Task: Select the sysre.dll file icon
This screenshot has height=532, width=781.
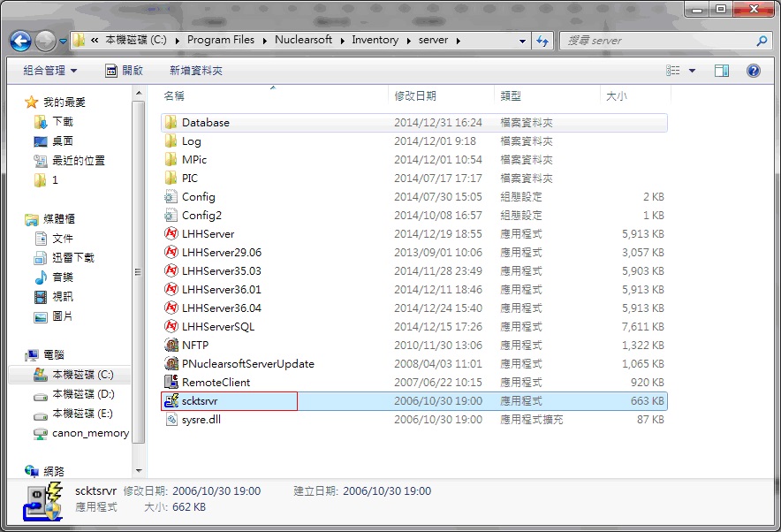Action: 171,420
